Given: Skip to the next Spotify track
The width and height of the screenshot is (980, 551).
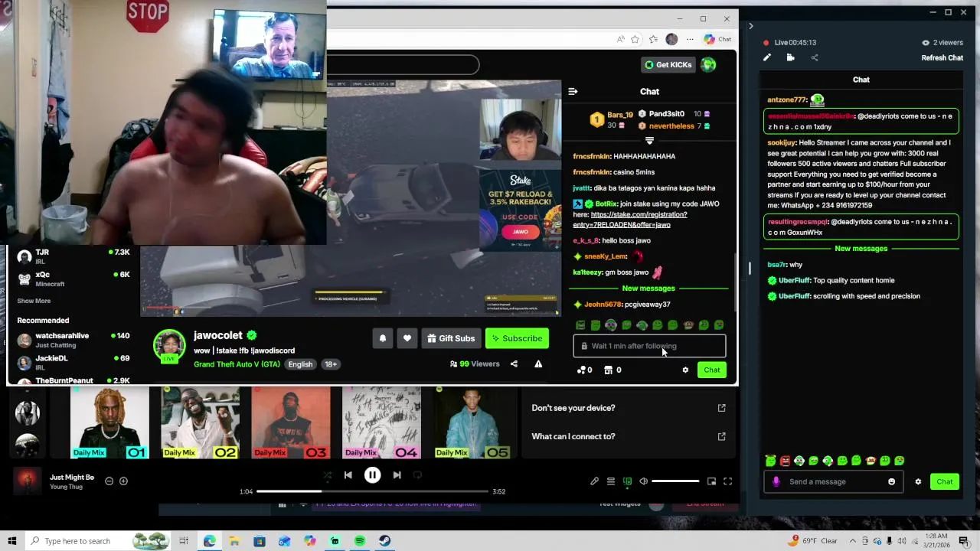Looking at the screenshot, I should [x=397, y=475].
